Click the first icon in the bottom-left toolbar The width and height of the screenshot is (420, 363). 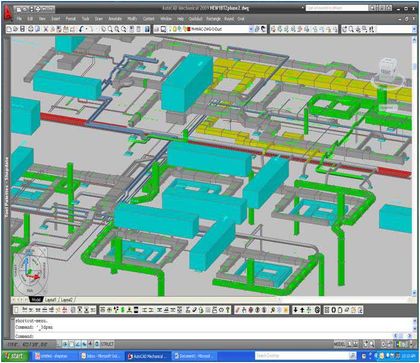tap(17, 310)
